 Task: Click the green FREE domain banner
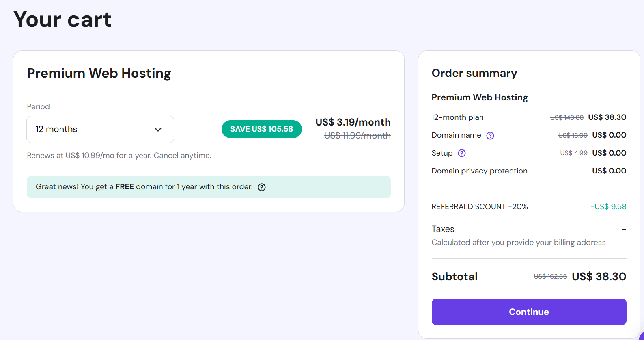[x=209, y=187]
